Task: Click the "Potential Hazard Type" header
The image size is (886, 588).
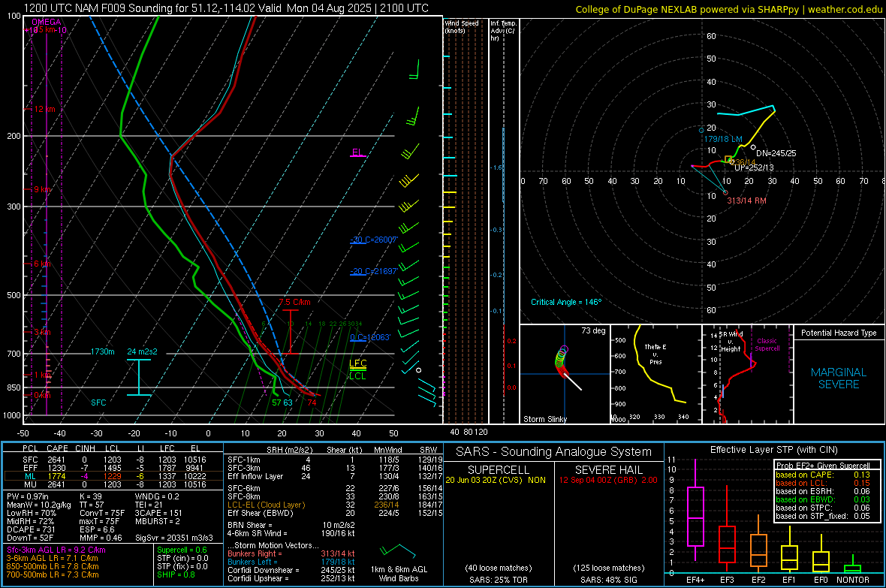Action: pos(839,333)
